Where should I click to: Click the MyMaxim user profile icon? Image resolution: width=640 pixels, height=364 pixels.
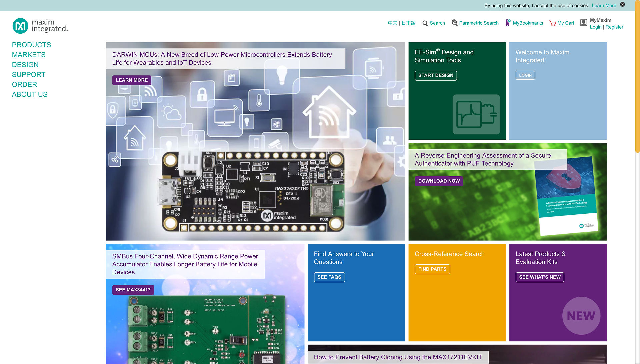pyautogui.click(x=584, y=23)
